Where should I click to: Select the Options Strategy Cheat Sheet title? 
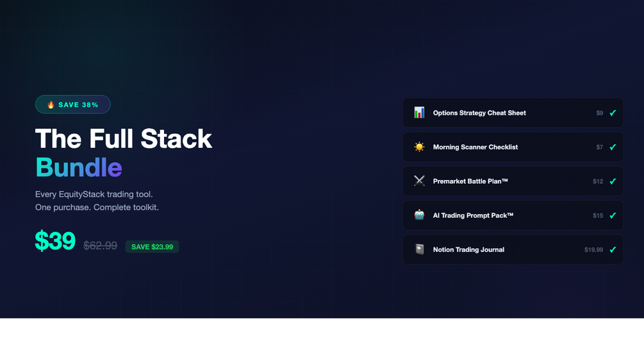[x=479, y=113]
